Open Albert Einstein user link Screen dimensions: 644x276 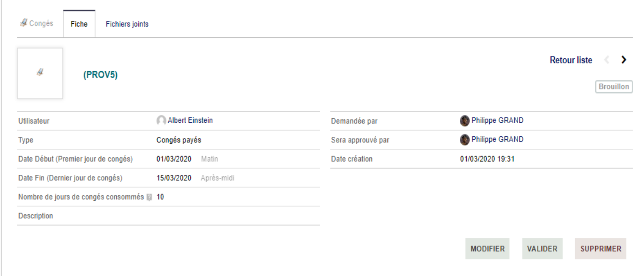[191, 120]
